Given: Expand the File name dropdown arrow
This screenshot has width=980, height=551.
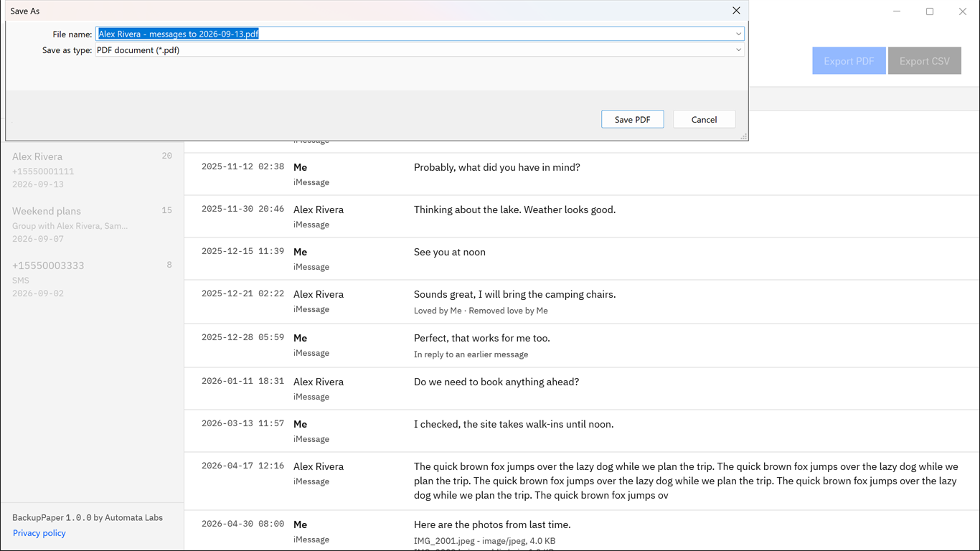Looking at the screenshot, I should (738, 34).
